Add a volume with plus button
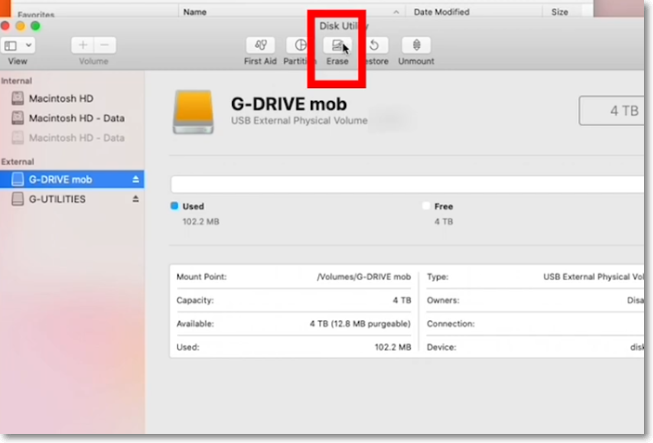 pos(82,45)
